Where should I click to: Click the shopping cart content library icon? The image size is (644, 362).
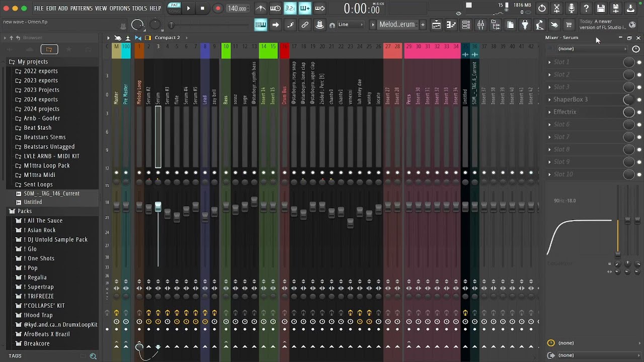569,25
